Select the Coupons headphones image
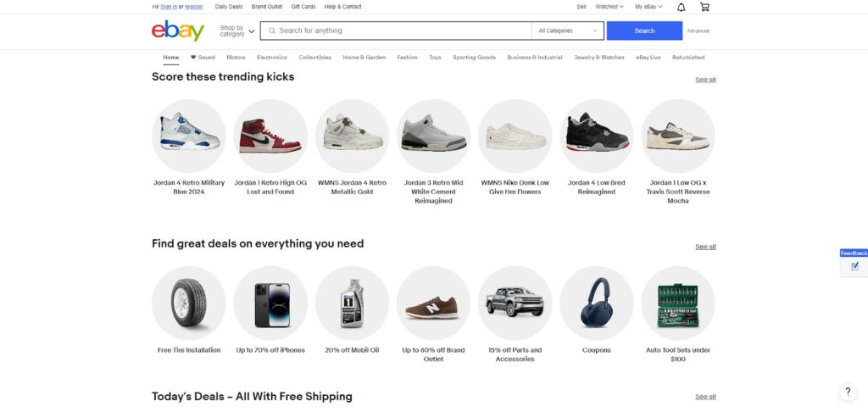 pyautogui.click(x=597, y=303)
